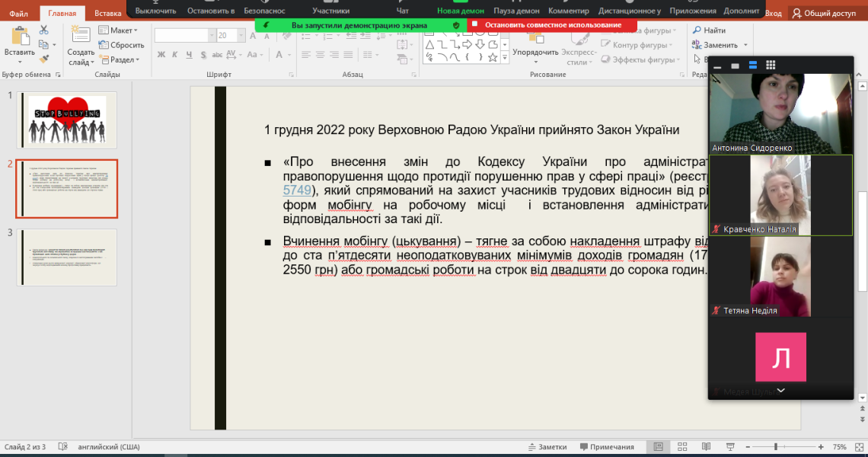The height and width of the screenshot is (457, 868).
Task: Switch Zoom video to grid view
Action: (771, 66)
